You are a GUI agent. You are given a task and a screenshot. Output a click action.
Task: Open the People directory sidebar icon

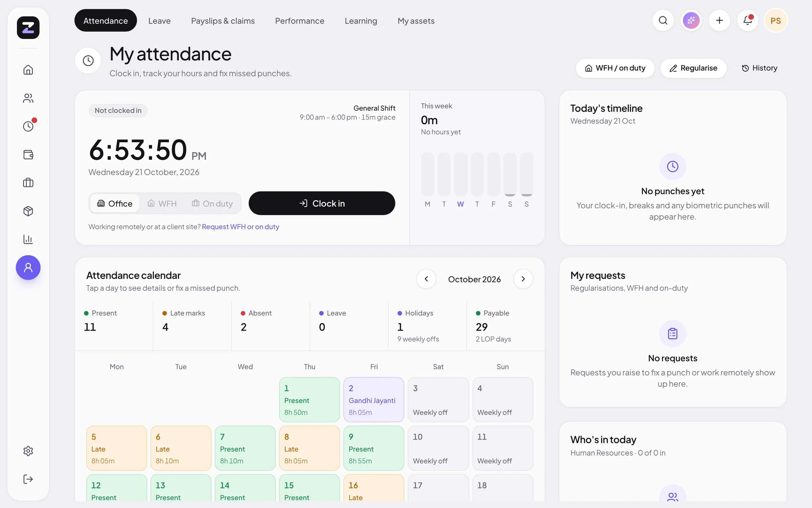(28, 98)
